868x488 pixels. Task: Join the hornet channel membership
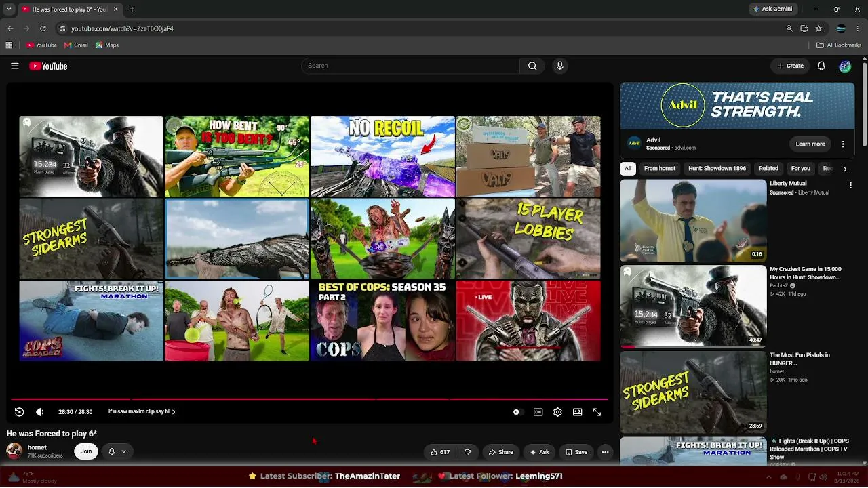(x=86, y=451)
